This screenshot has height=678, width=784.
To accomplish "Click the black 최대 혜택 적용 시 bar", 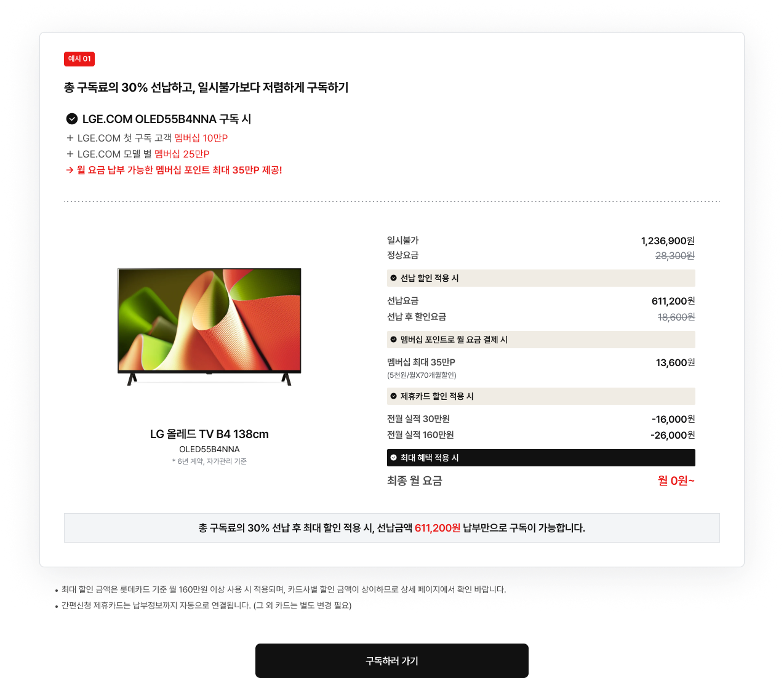I will (x=541, y=458).
